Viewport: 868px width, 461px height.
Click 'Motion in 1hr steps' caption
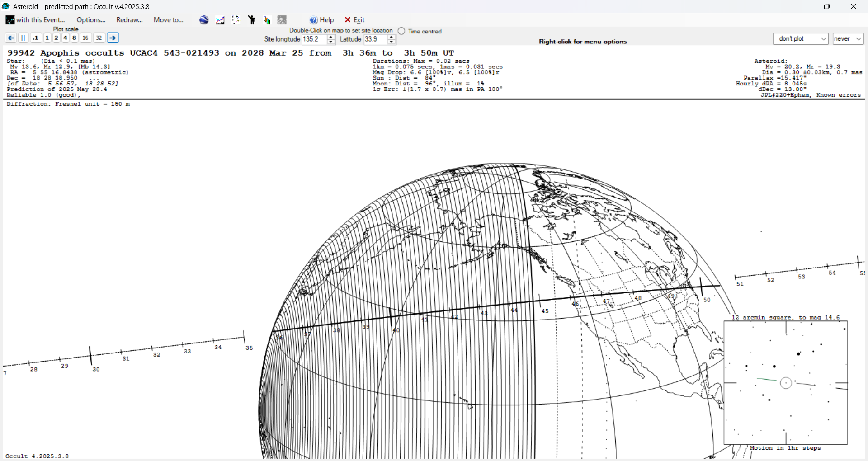[785, 448]
